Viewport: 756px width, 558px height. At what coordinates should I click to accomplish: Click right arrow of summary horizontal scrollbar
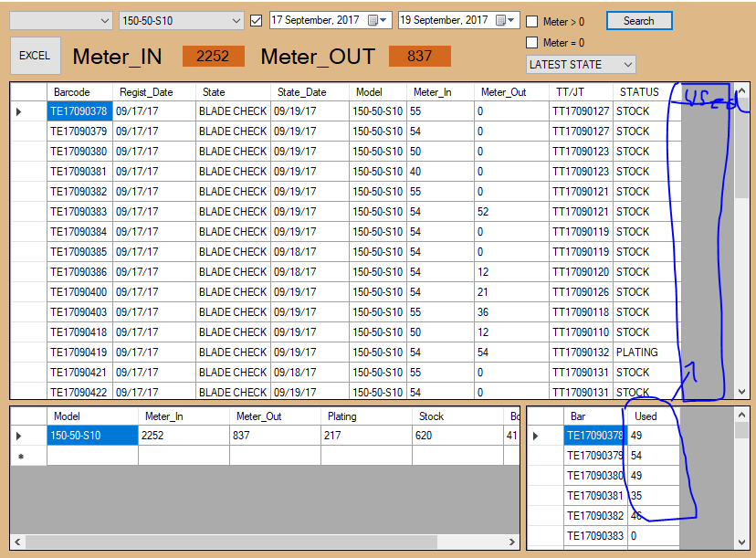pyautogui.click(x=512, y=542)
